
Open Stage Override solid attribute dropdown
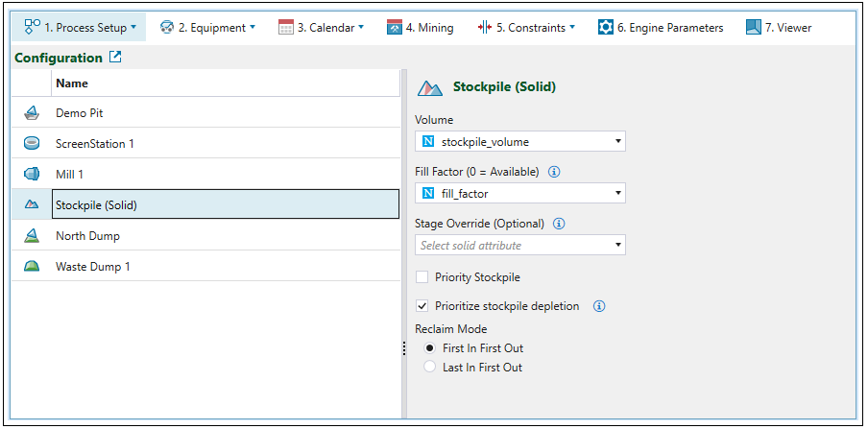(x=520, y=246)
